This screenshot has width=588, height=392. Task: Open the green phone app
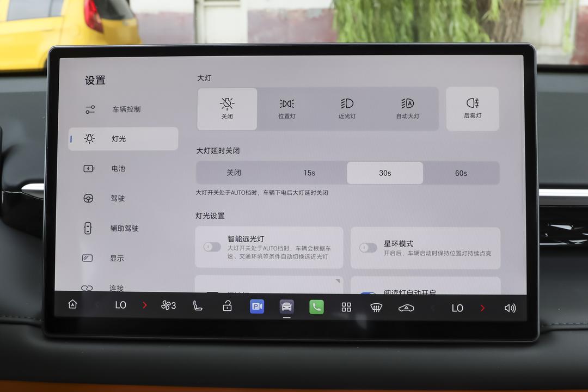point(316,307)
